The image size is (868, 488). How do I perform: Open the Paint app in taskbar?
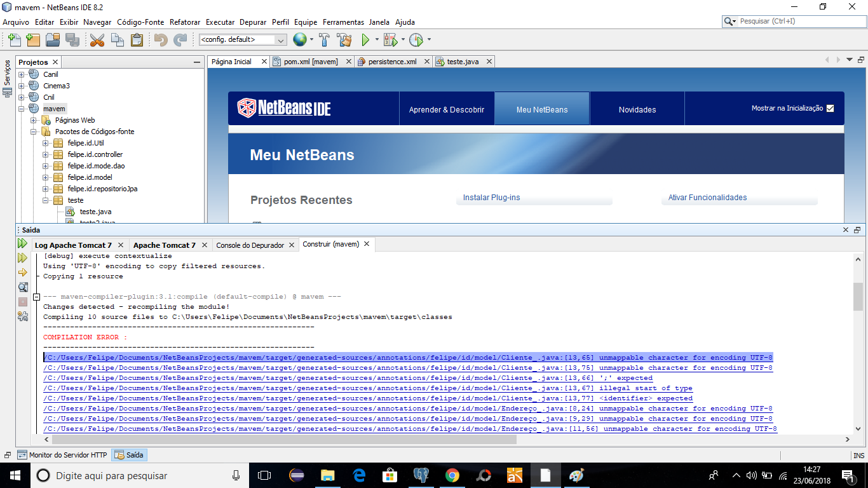[576, 475]
